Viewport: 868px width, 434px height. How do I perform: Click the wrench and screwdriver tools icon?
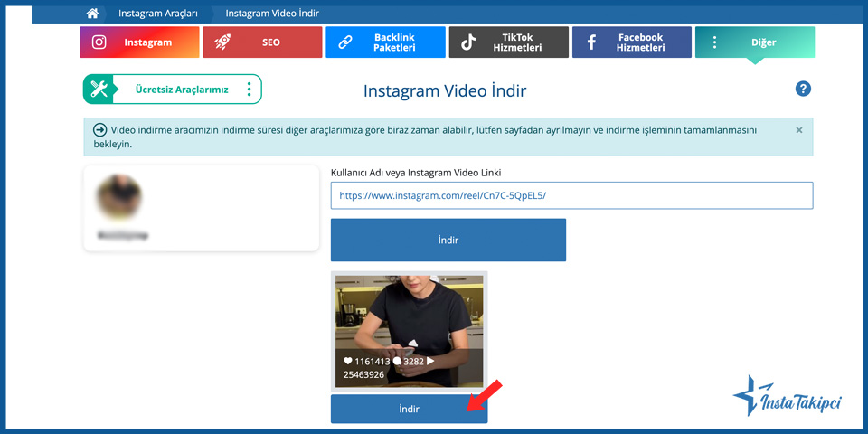[x=99, y=90]
